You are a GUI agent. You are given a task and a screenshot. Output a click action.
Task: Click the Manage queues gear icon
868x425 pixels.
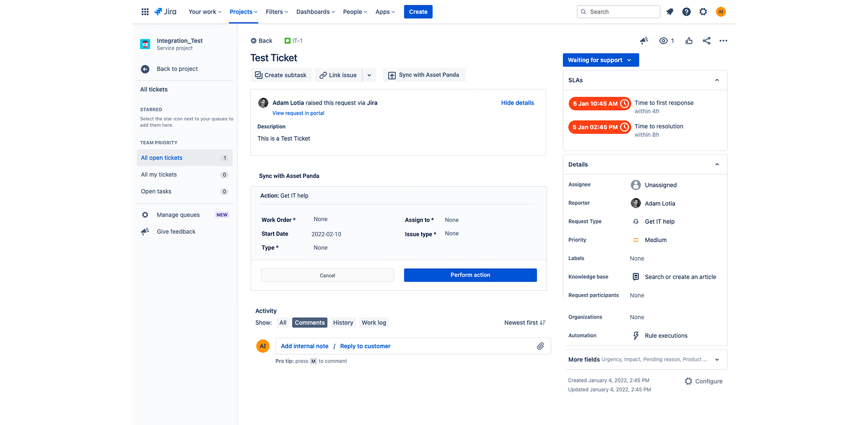pos(145,215)
